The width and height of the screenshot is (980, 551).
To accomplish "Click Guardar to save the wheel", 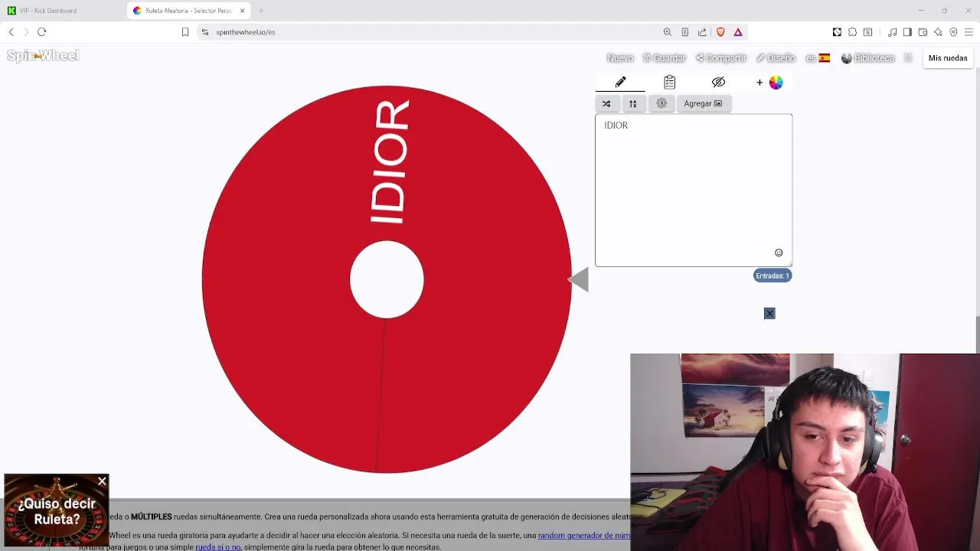I will [664, 58].
